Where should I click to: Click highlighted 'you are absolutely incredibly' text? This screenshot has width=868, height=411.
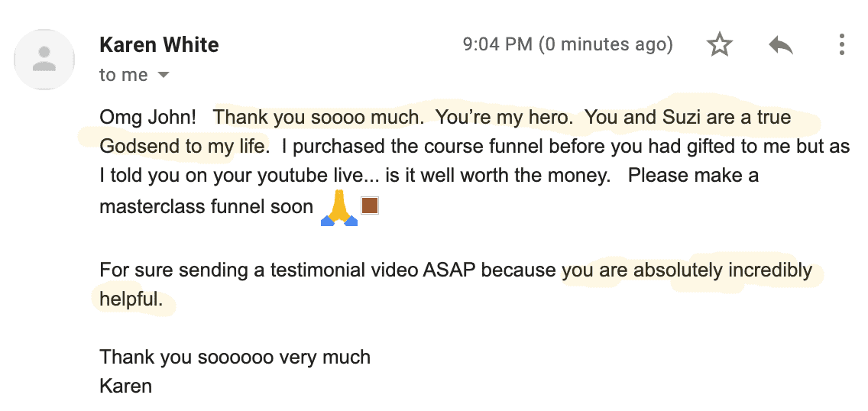point(687,270)
